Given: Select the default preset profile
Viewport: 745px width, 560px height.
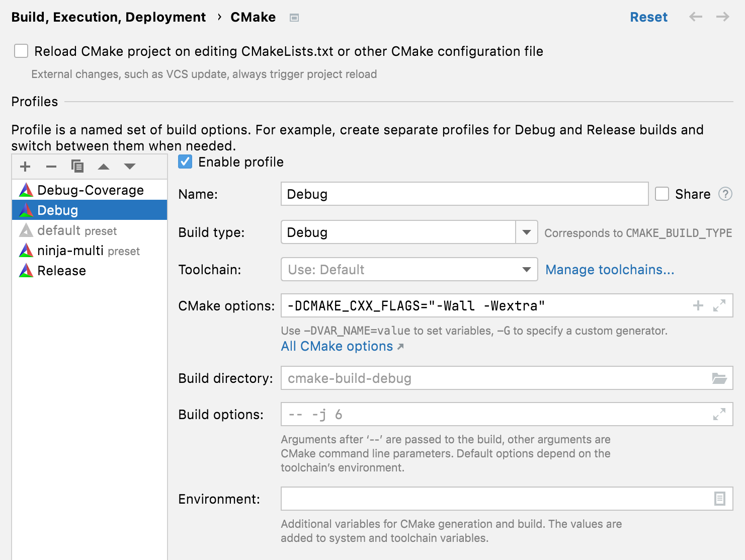Looking at the screenshot, I should [x=90, y=230].
